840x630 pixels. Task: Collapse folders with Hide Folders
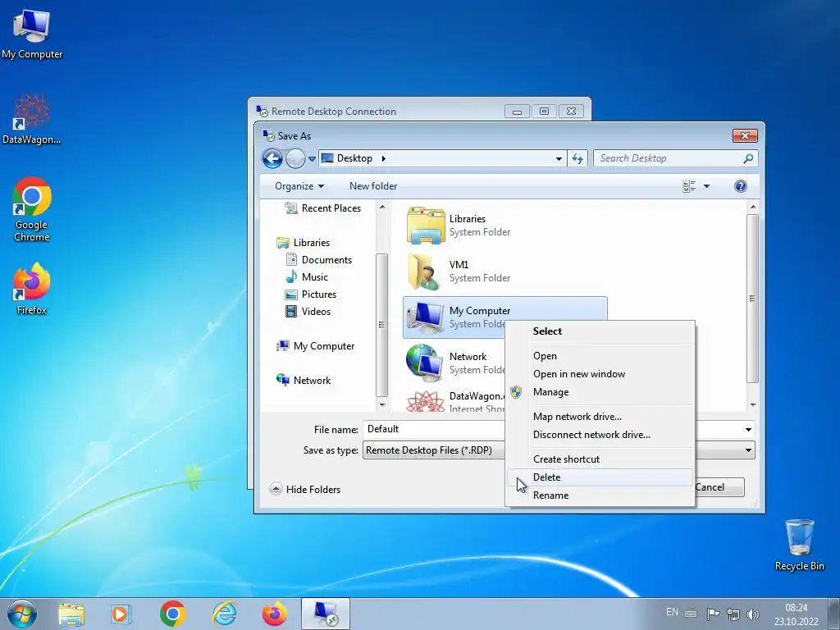[305, 489]
